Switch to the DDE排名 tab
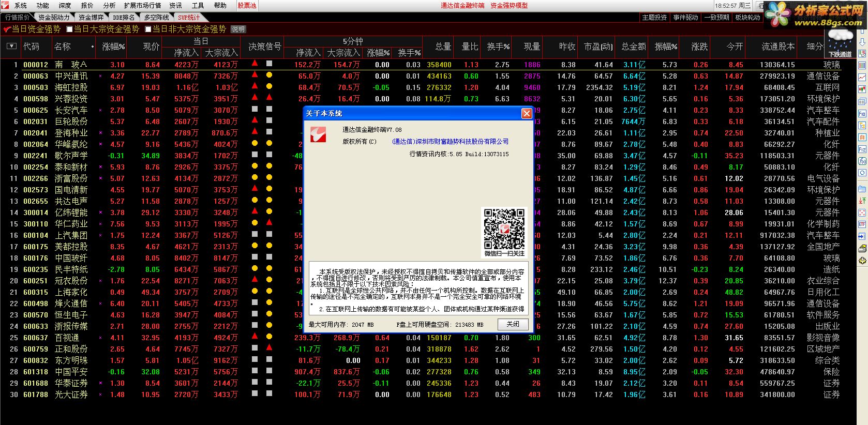Screen dimensions: 868x425 [x=124, y=18]
